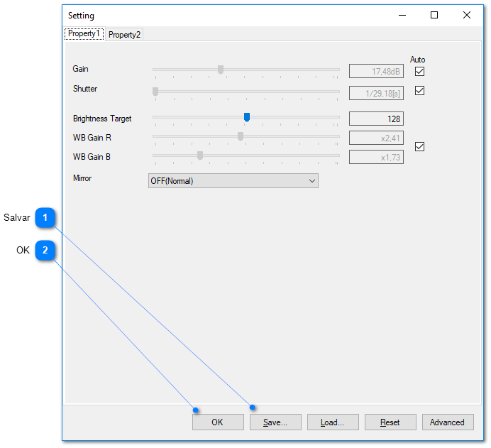Click the Save... button
491x448 pixels.
coord(275,422)
